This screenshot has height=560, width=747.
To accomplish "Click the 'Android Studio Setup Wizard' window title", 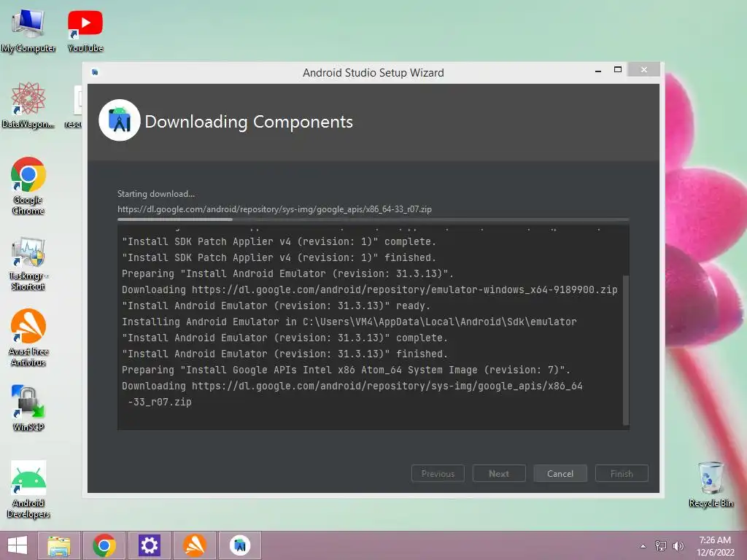I will point(373,73).
